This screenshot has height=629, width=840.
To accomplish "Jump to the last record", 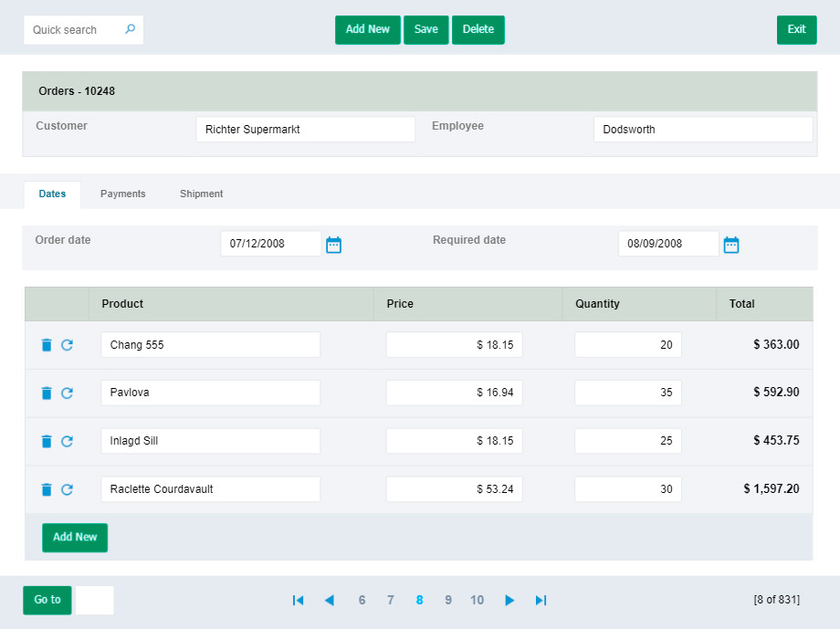I will (541, 600).
